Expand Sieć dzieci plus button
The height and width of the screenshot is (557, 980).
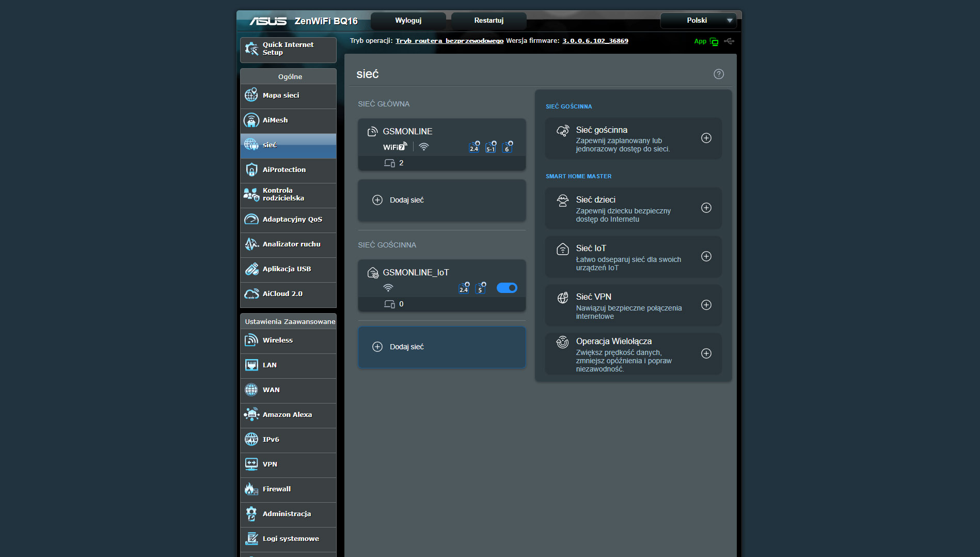click(x=706, y=208)
